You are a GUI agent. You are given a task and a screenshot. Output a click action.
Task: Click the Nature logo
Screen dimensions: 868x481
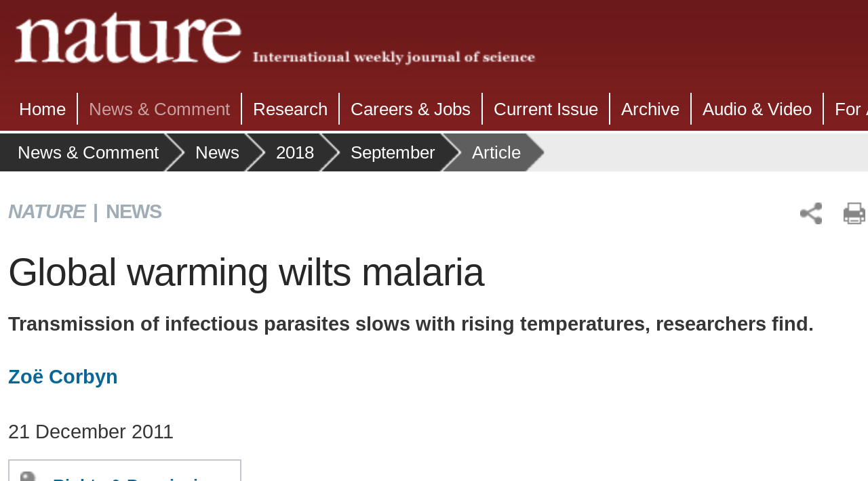(x=128, y=38)
